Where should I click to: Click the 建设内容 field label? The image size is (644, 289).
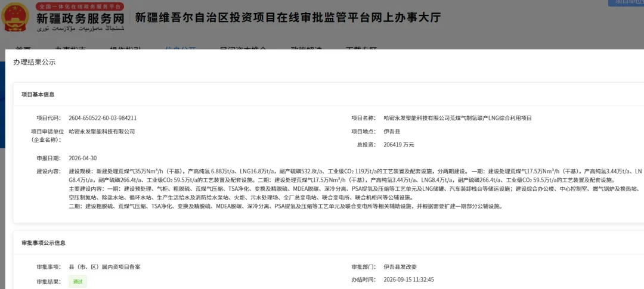48,171
